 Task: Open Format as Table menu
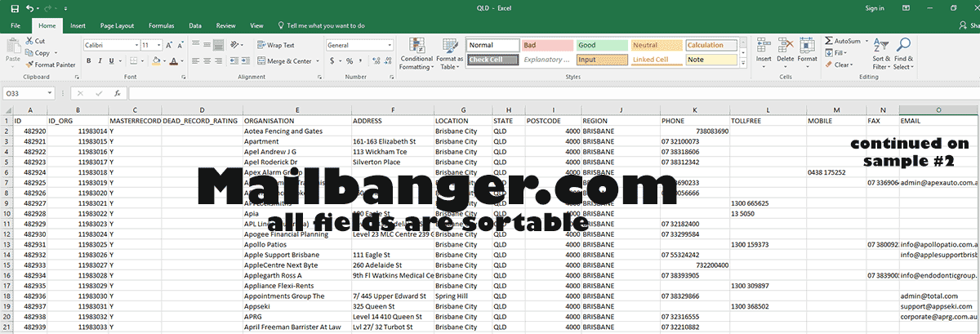[x=449, y=53]
